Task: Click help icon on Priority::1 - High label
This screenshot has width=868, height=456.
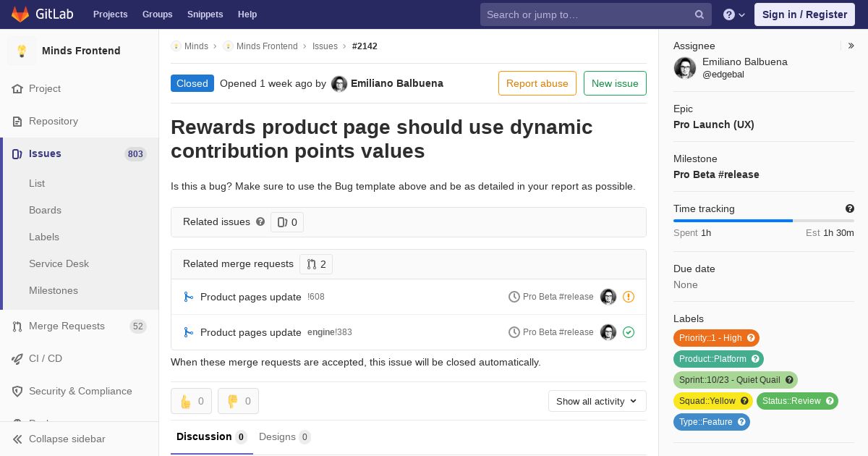Action: [x=751, y=338]
